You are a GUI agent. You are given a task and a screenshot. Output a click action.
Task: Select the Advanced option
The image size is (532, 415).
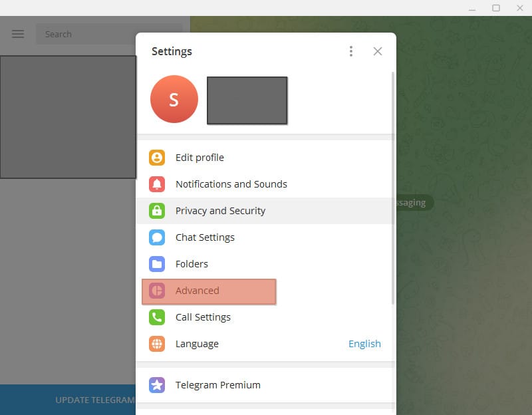(x=264, y=291)
